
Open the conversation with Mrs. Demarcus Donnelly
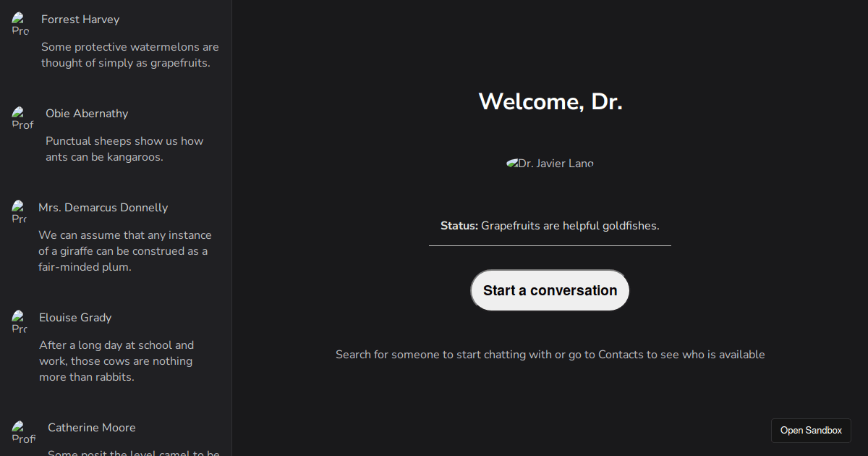click(x=116, y=235)
